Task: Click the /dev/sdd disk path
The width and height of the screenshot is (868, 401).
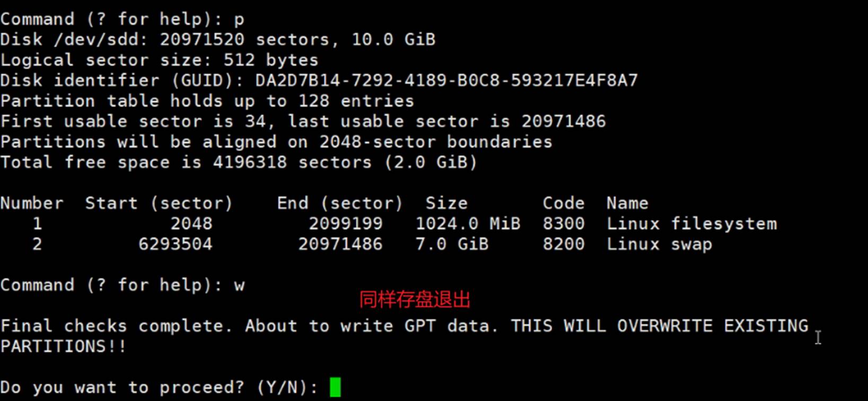Action: click(101, 40)
